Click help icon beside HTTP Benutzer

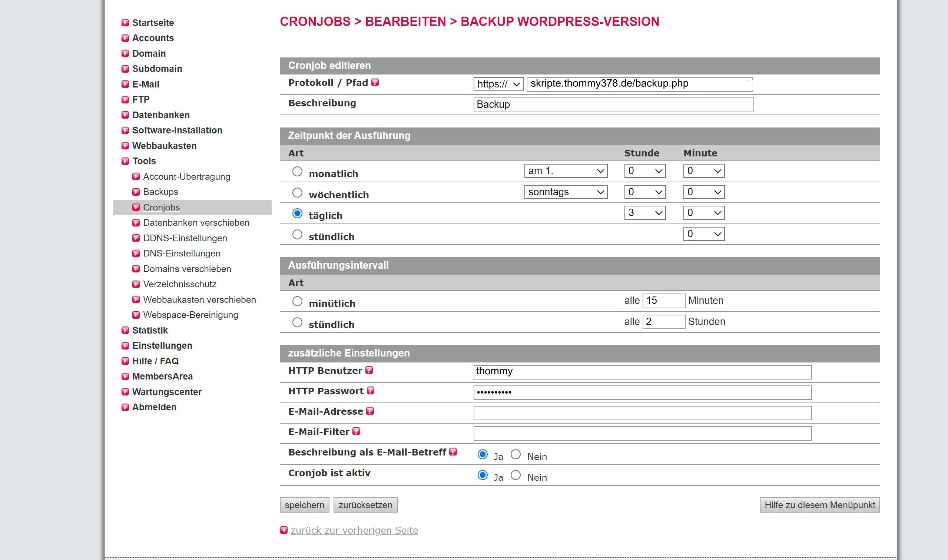click(369, 370)
